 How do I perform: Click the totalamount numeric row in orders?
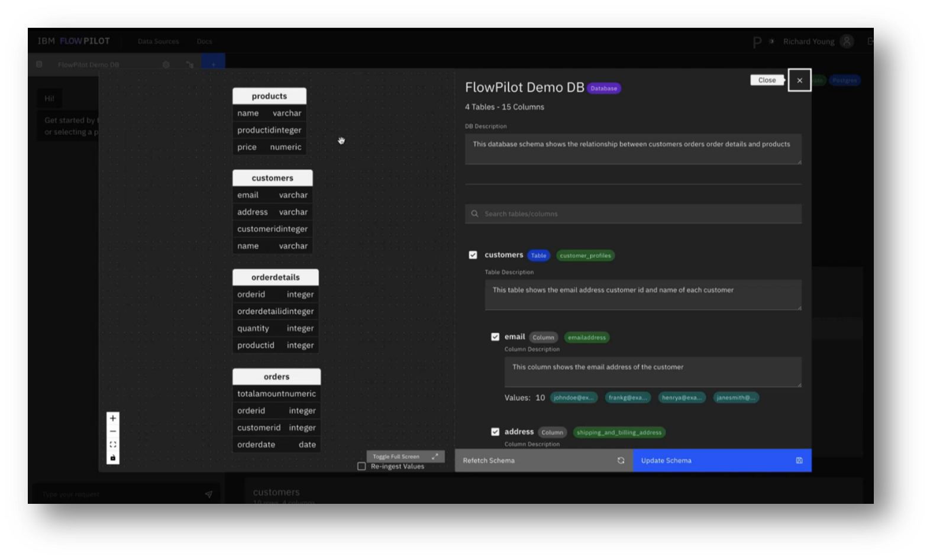click(x=276, y=394)
